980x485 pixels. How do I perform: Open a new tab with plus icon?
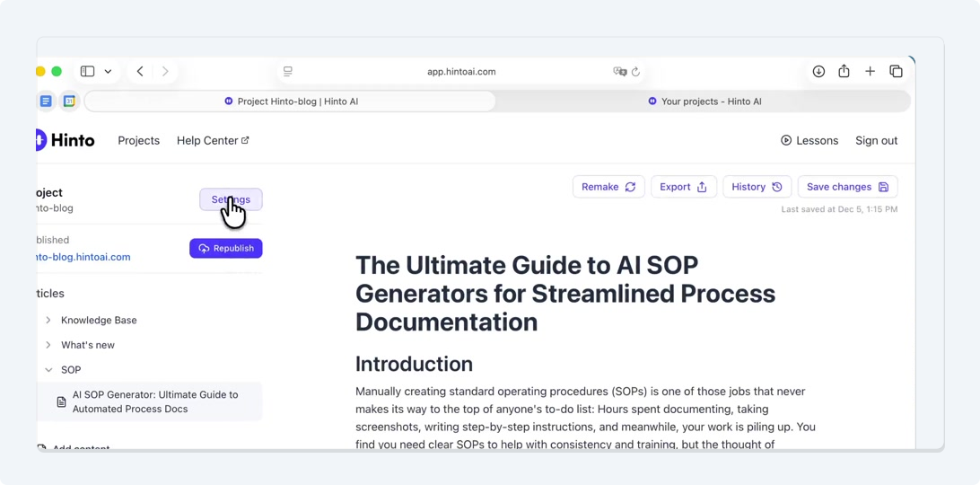pos(870,72)
